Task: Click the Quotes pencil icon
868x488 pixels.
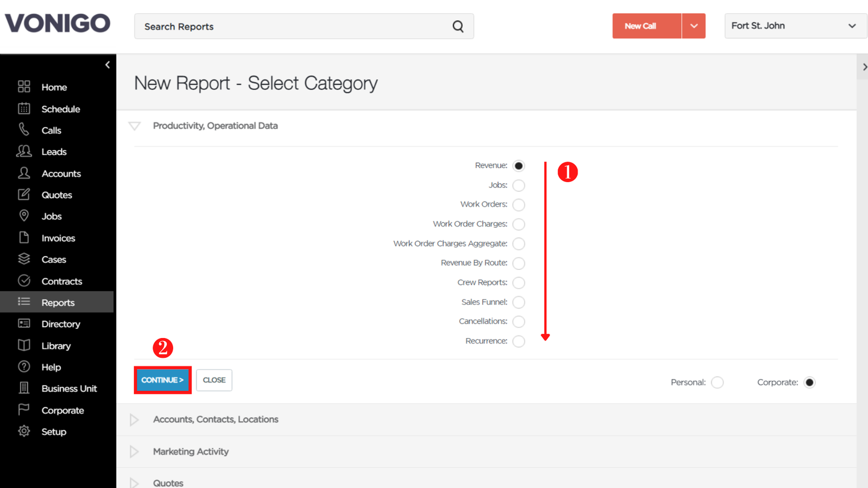Action: tap(24, 194)
